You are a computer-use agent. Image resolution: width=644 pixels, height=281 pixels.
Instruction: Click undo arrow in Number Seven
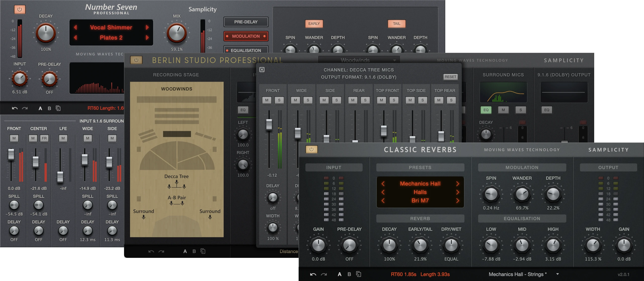15,108
